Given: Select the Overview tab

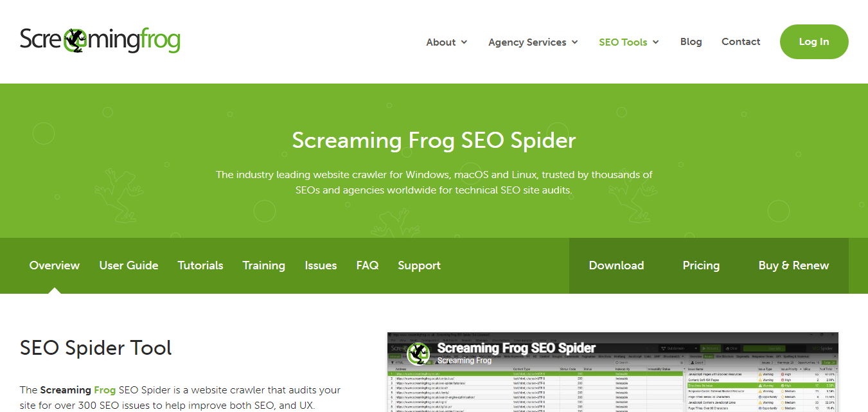Looking at the screenshot, I should [55, 265].
